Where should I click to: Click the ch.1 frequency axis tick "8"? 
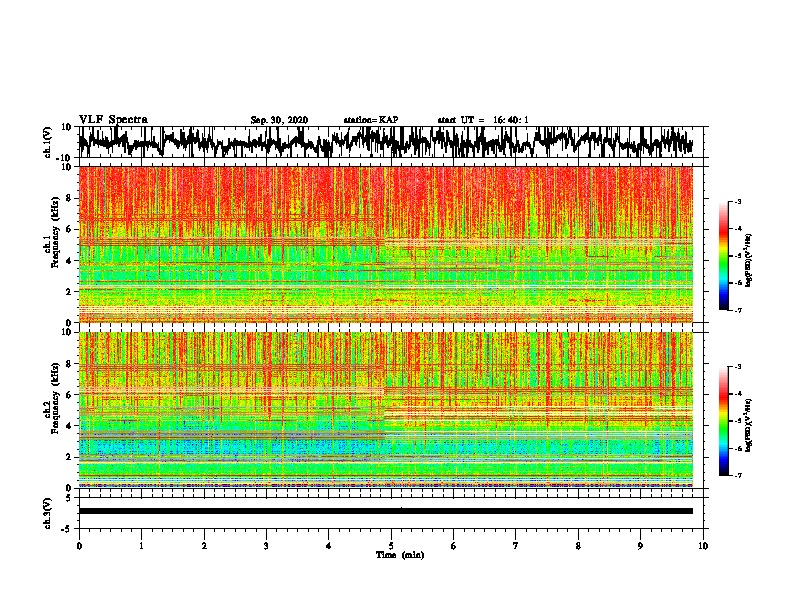coord(69,198)
